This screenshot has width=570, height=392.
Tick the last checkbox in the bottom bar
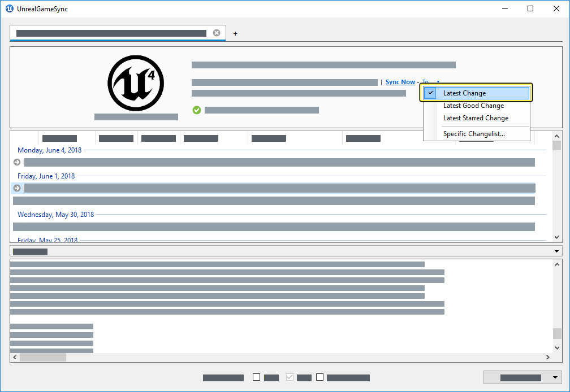point(319,377)
